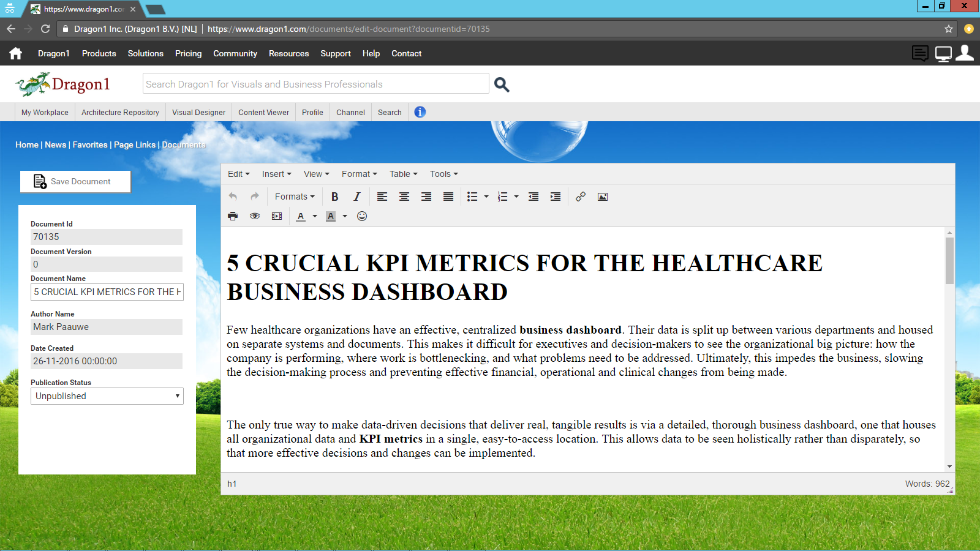The image size is (980, 551).
Task: Click the blue info icon
Action: tap(420, 112)
